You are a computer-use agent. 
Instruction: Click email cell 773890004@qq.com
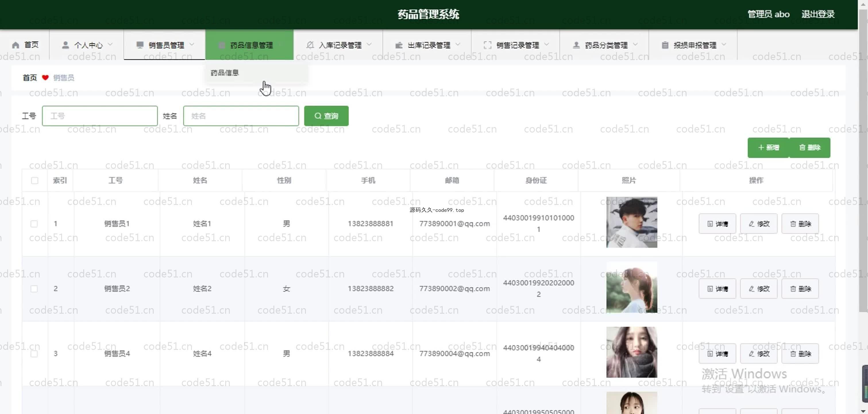454,354
